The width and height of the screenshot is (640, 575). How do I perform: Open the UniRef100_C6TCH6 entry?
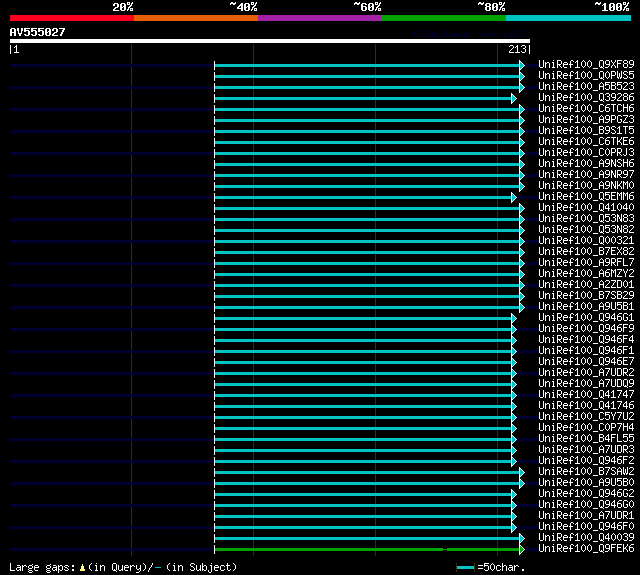tap(586, 109)
